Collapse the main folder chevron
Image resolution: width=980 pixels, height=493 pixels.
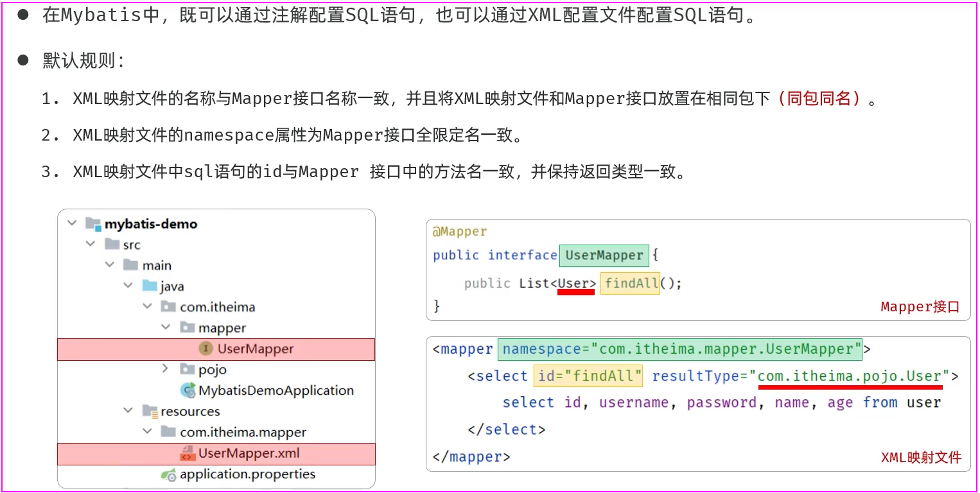tap(110, 265)
